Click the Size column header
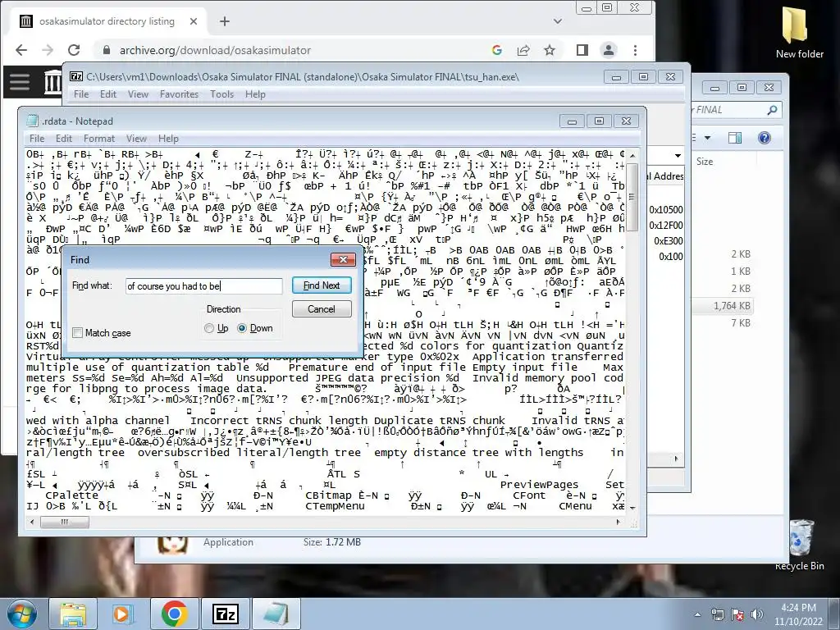The image size is (840, 630). pos(705,162)
